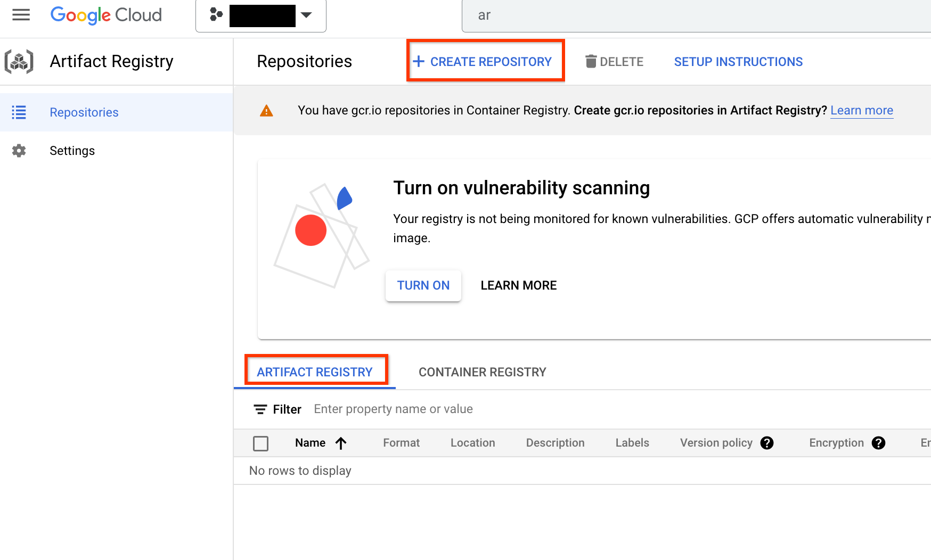Viewport: 931px width, 560px height.
Task: Open the Learn more link in the banner
Action: (862, 110)
